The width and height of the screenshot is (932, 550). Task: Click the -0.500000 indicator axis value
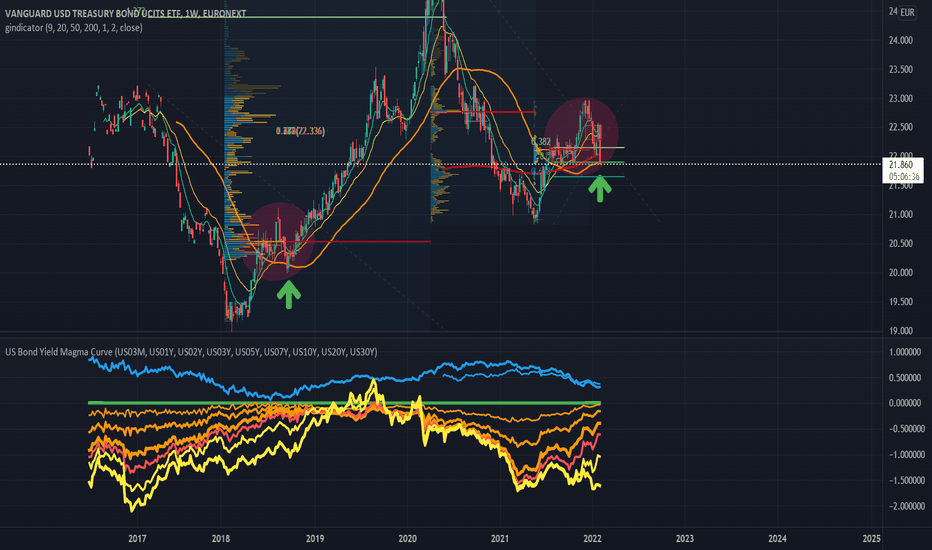(x=906, y=429)
